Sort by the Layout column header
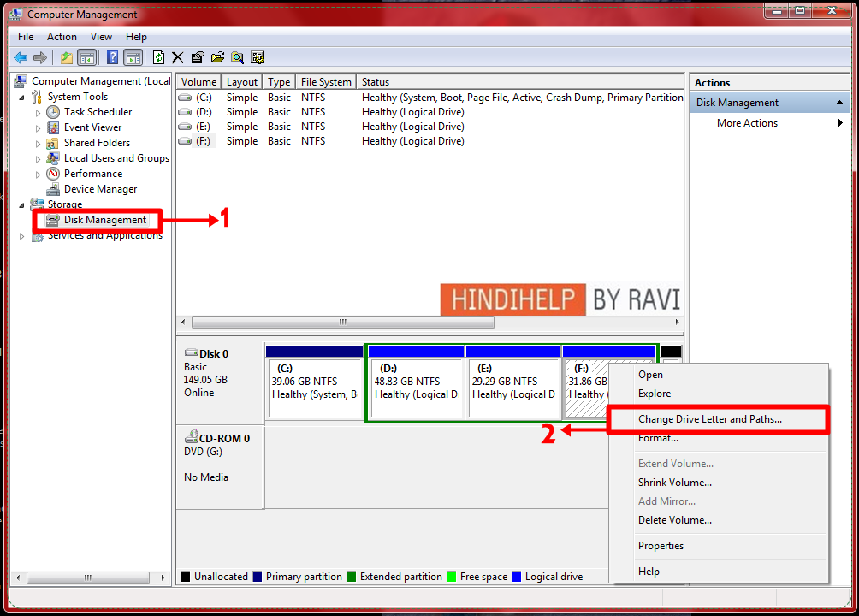 point(241,81)
